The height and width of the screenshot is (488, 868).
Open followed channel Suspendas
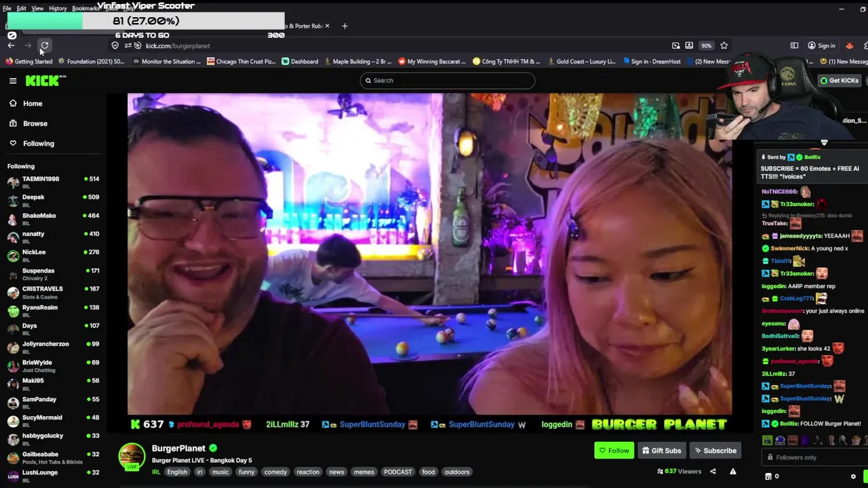[53, 274]
